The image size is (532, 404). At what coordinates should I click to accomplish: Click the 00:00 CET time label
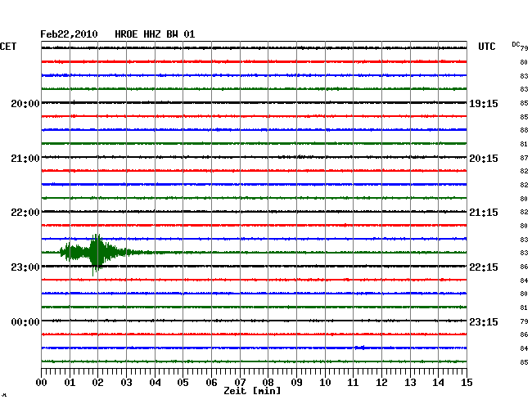(x=25, y=321)
